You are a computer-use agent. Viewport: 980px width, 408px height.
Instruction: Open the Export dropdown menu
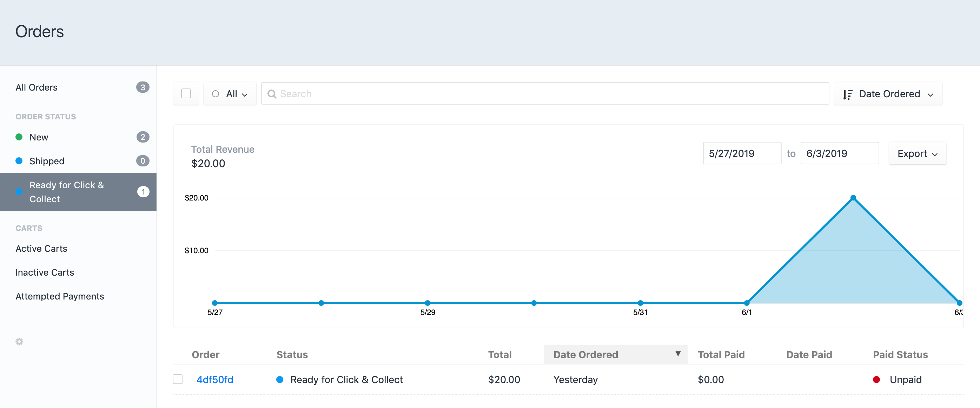(x=917, y=153)
